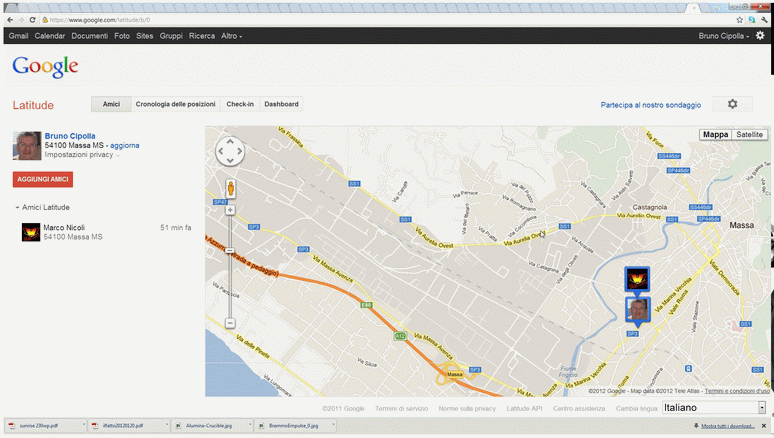Open Termini di servizio link
Screen dimensions: 774x438
point(401,408)
